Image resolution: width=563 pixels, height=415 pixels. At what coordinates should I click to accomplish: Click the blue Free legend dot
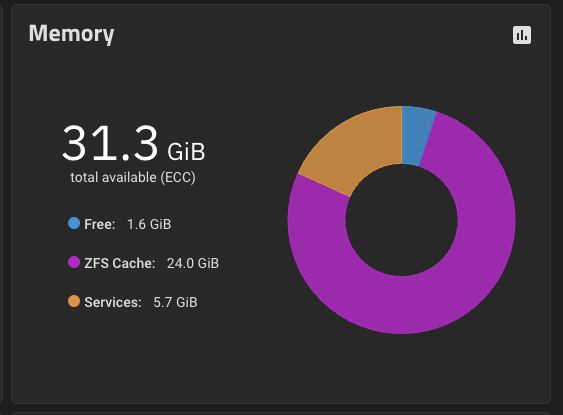coord(74,223)
